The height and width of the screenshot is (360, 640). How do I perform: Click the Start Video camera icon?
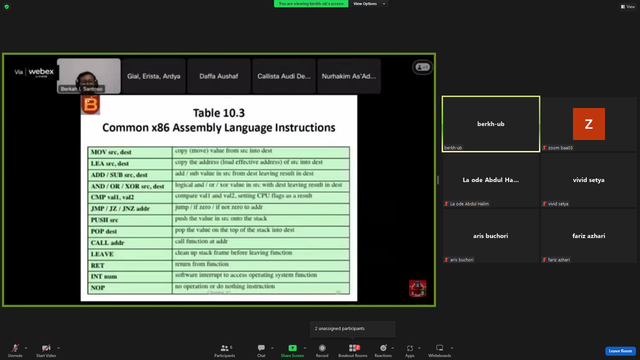point(46,348)
